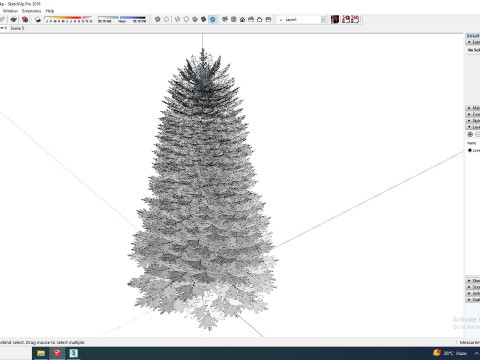480x360 pixels.
Task: Select the Shaded style icon
Action: click(x=195, y=19)
